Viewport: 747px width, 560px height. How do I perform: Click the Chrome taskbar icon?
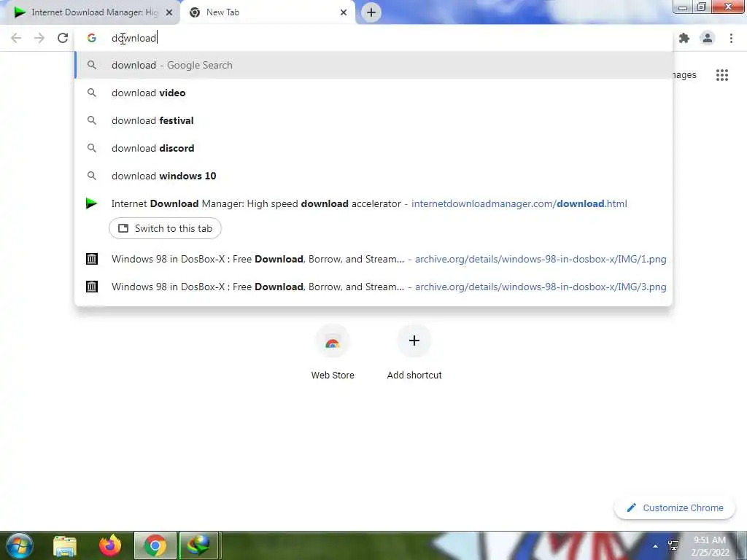(x=155, y=545)
